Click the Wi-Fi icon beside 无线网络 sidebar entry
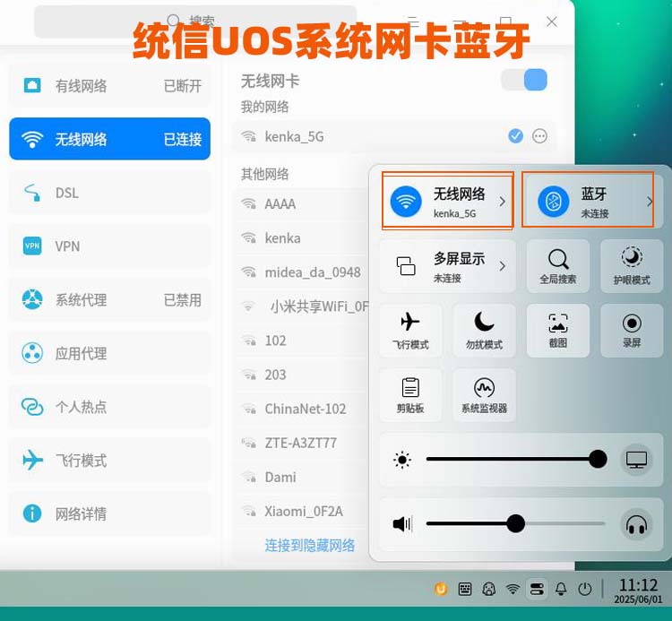This screenshot has height=621, width=672. 32,139
